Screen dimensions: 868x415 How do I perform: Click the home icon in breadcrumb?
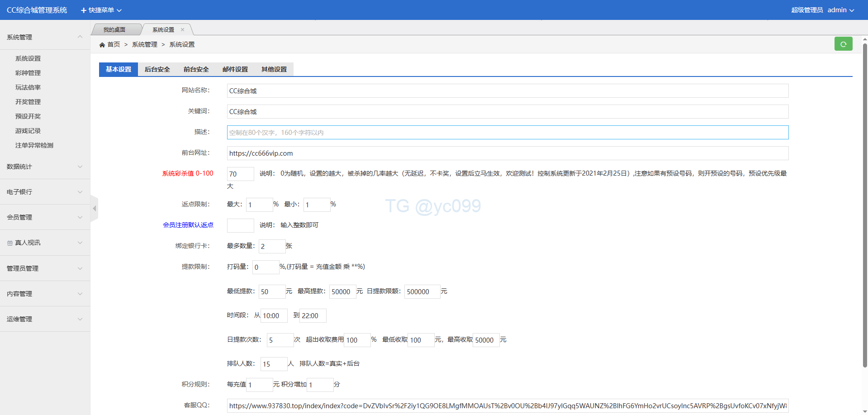click(x=102, y=45)
